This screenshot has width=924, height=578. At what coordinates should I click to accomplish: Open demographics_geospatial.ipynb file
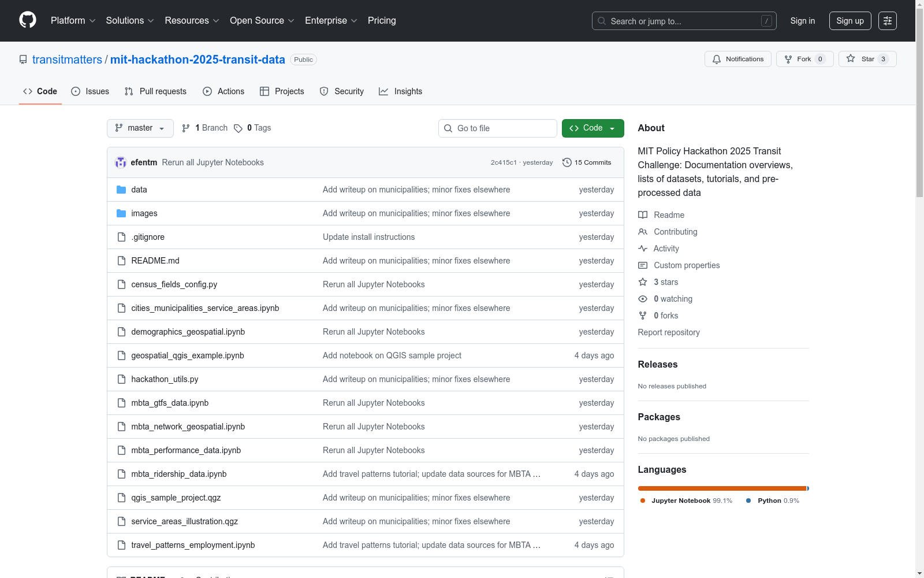point(188,332)
